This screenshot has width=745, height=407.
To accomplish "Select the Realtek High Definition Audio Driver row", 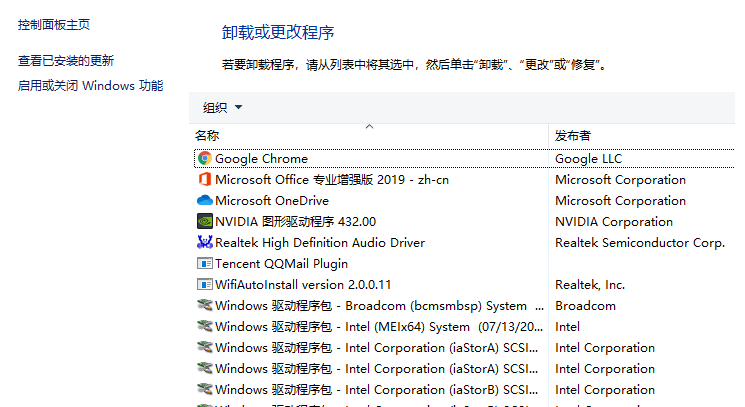I will point(320,243).
